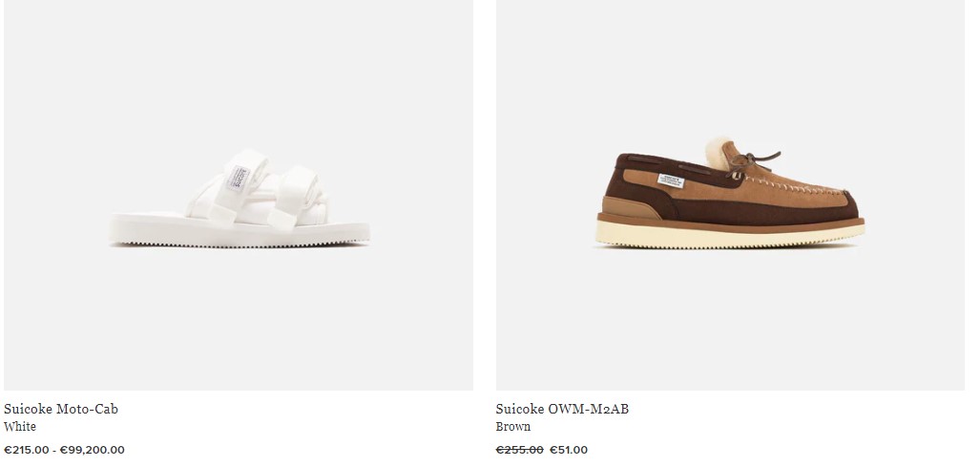This screenshot has height=467, width=980.
Task: Click the front strap of the white sandal
Action: coord(293,197)
